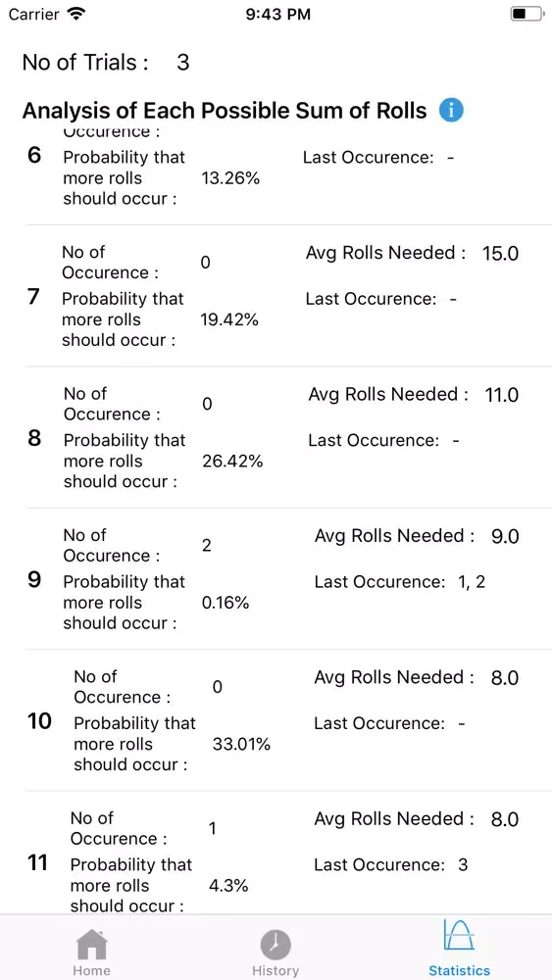Viewport: 552px width, 980px height.
Task: Open the Home tab house icon
Action: pos(92,945)
